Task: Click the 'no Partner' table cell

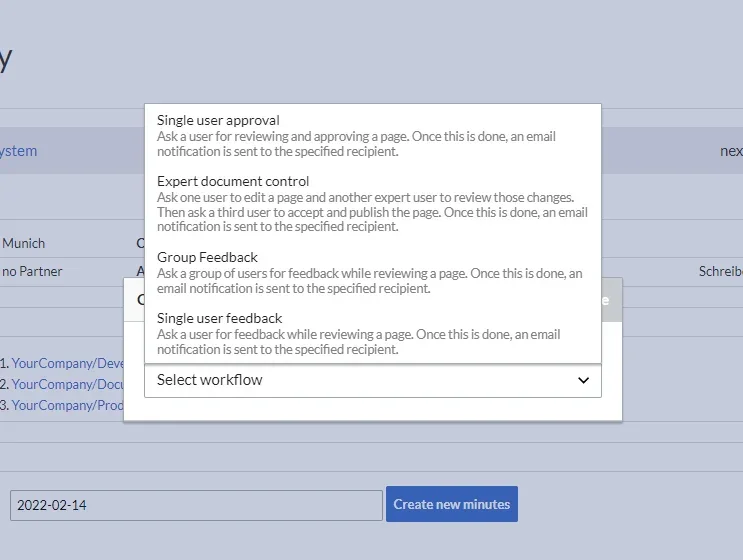Action: 32,271
